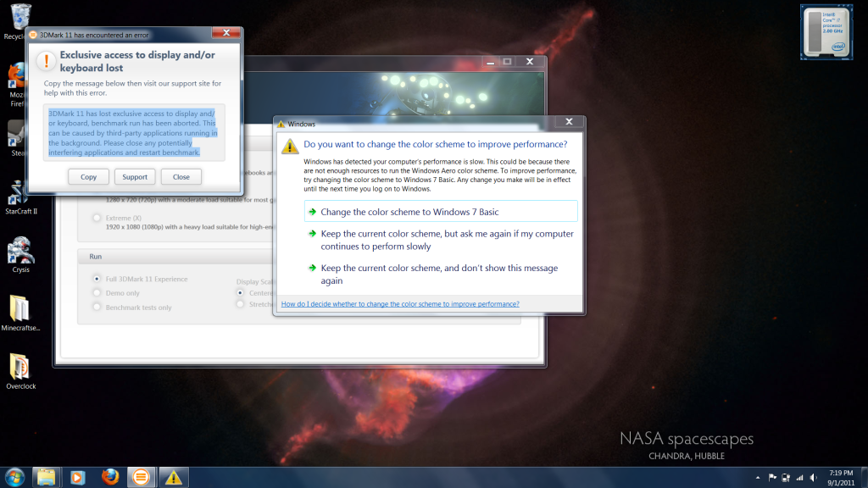Click the Support button in the error dialog
Viewport: 868px width, 488px height.
click(x=135, y=177)
